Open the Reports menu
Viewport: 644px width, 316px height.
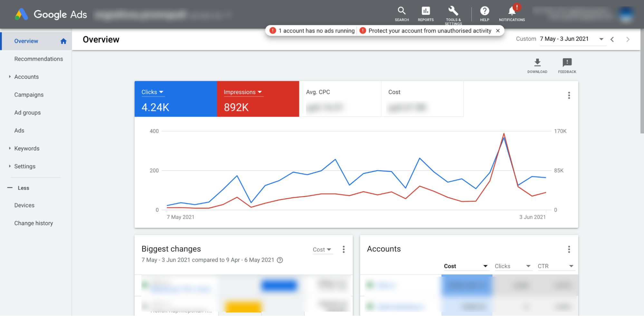click(426, 14)
